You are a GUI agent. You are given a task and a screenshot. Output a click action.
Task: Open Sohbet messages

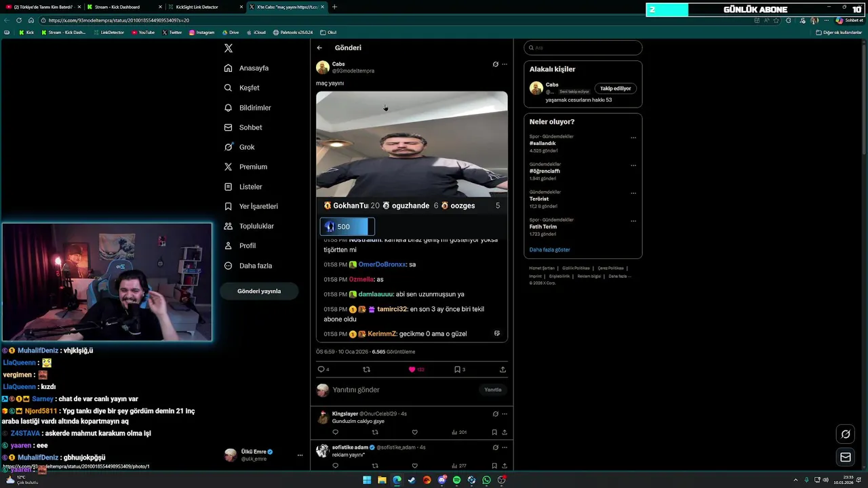point(243,127)
